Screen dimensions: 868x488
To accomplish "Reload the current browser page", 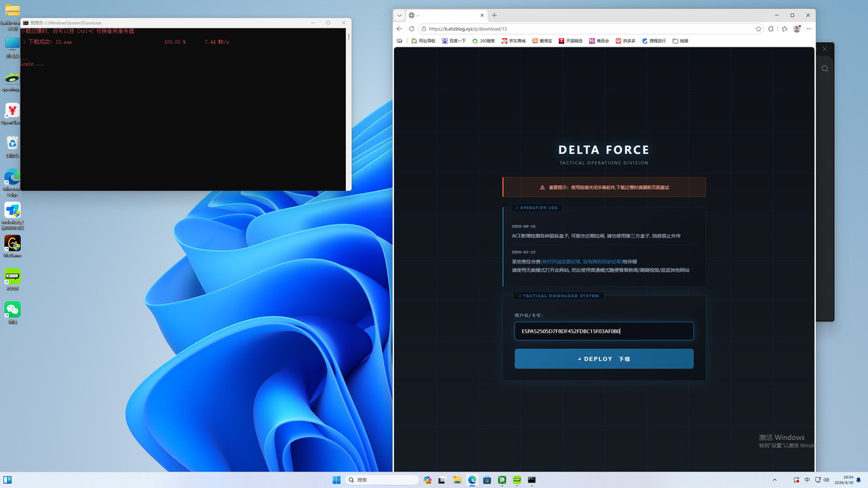I will pyautogui.click(x=411, y=29).
